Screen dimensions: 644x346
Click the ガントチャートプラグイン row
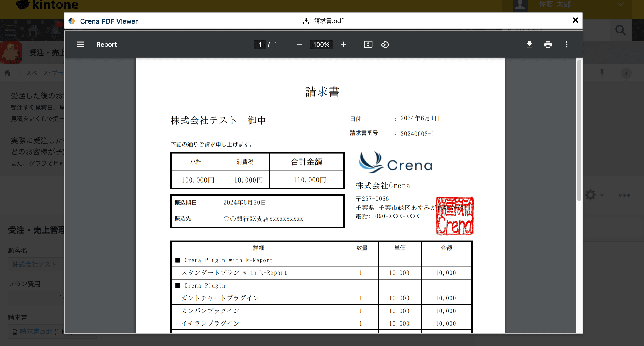322,298
